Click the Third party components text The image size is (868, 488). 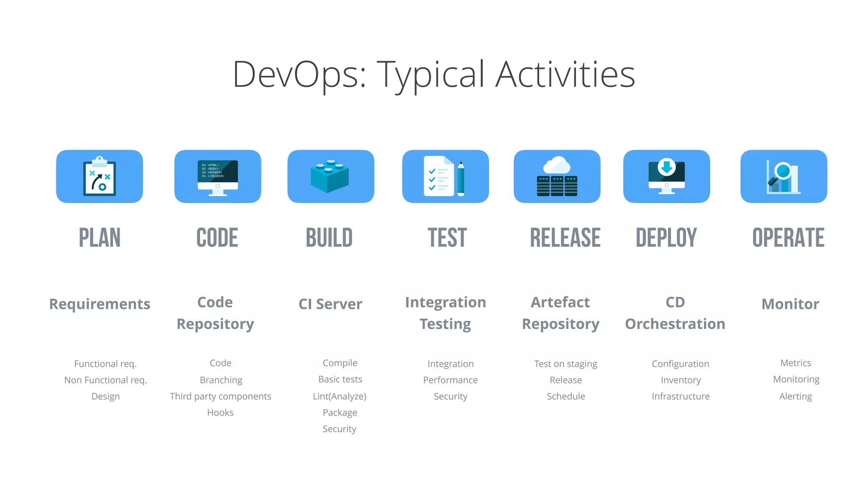(220, 396)
